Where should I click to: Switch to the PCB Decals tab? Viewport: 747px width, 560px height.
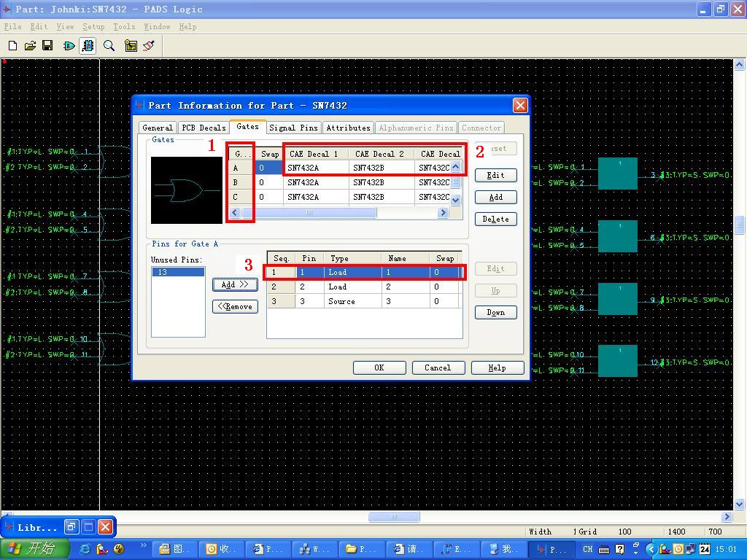(x=204, y=128)
